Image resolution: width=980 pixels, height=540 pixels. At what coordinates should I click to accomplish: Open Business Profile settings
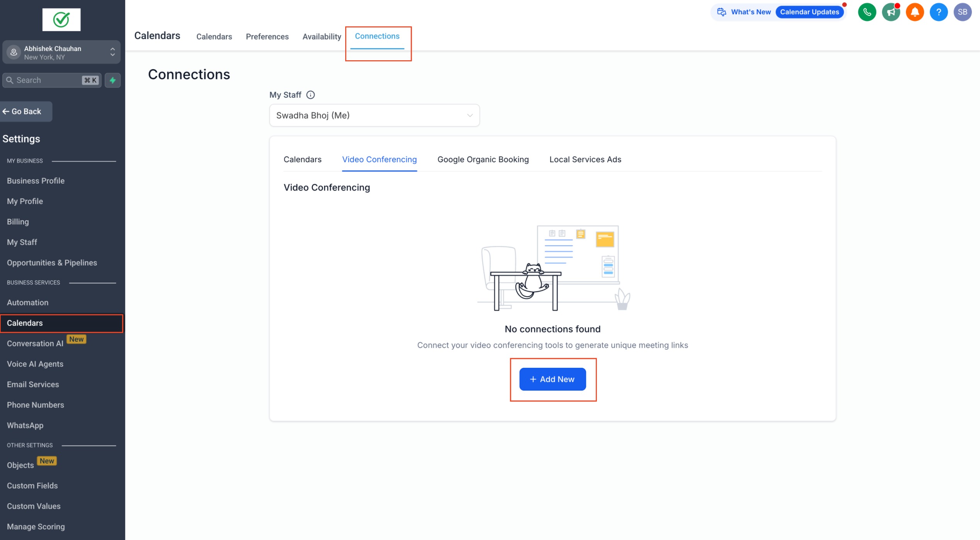[x=36, y=181]
